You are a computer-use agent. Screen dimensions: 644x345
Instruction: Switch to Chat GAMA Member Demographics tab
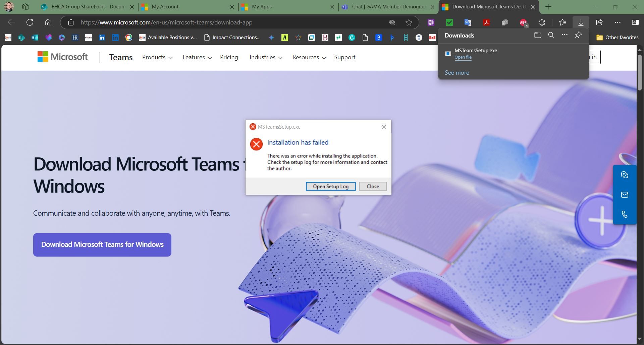pyautogui.click(x=388, y=7)
